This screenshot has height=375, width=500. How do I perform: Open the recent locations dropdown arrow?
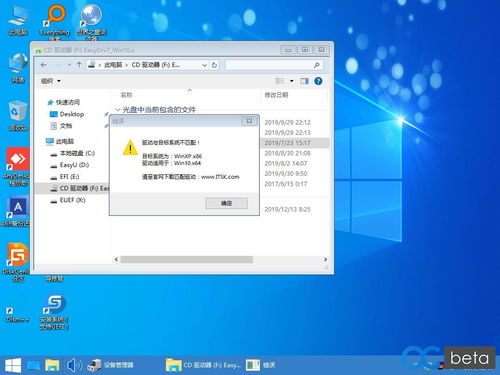point(69,65)
